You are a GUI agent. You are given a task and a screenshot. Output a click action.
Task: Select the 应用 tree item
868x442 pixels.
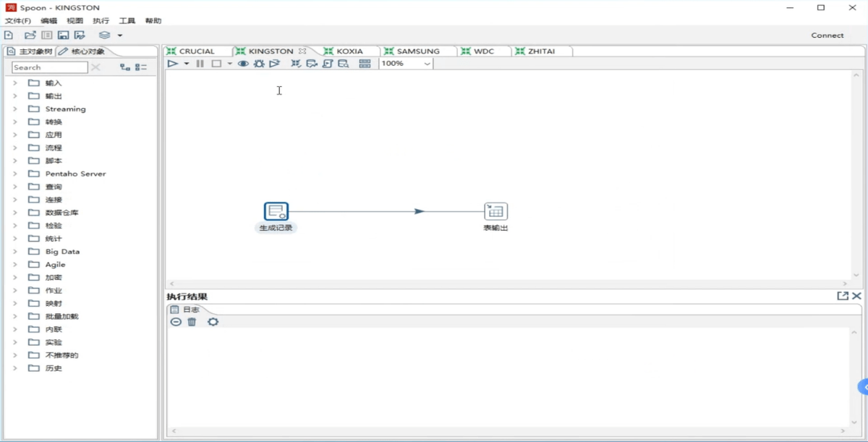tap(54, 135)
